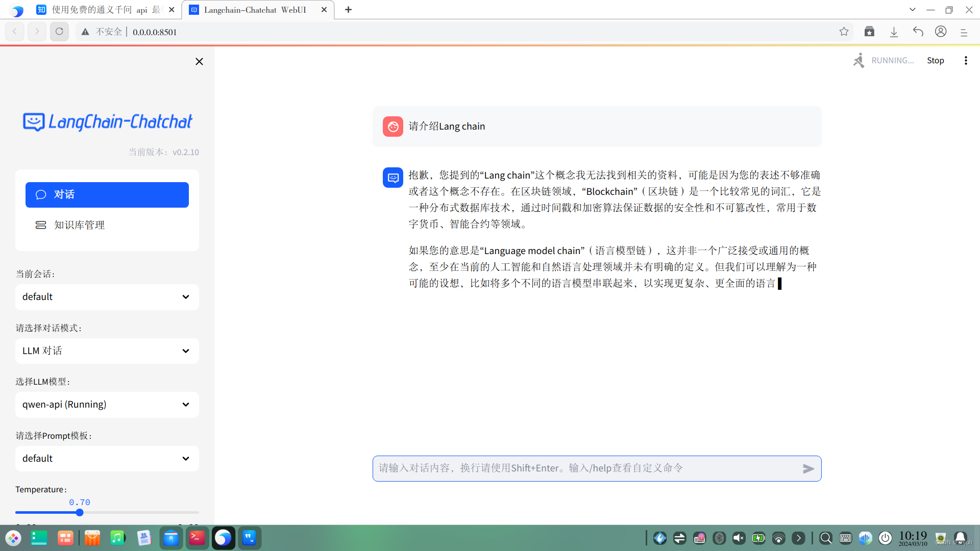Open the green desktop icon in the taskbar
Screen dimensions: 980x551
(x=39, y=538)
